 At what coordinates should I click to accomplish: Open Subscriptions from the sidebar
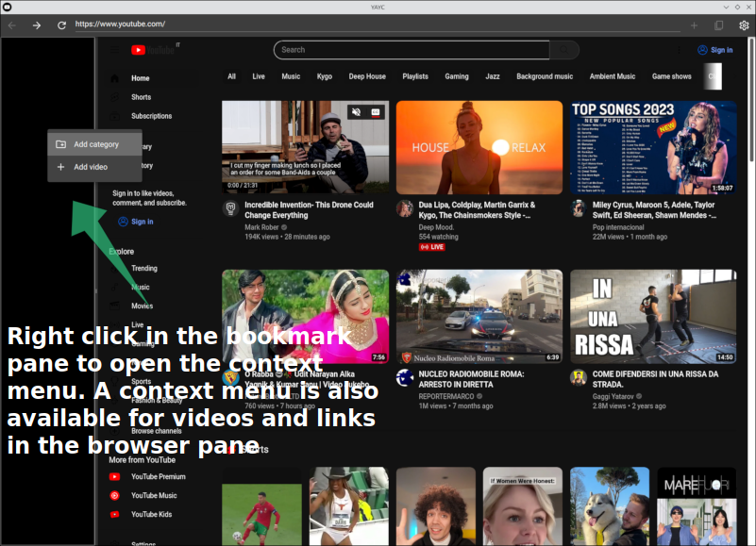pos(154,116)
